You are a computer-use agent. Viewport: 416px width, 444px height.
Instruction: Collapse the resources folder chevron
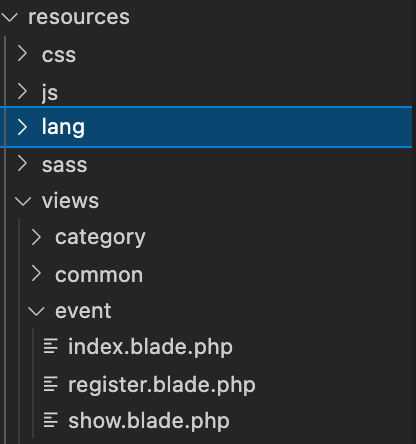(x=9, y=17)
